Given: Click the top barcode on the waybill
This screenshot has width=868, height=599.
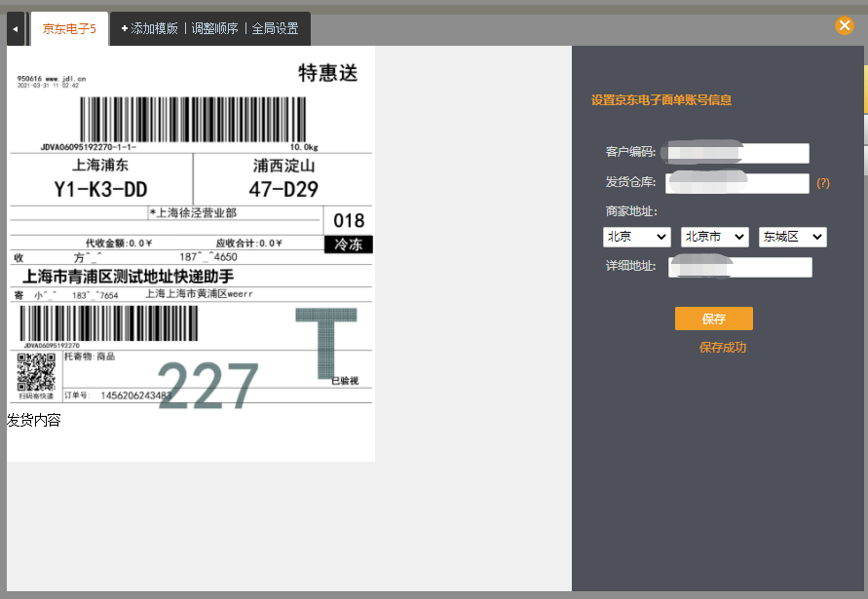Looking at the screenshot, I should coord(193,119).
